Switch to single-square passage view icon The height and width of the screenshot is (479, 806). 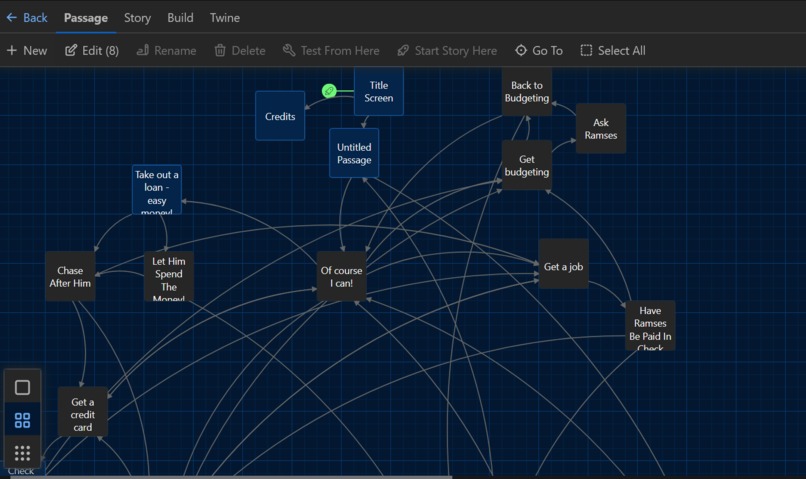pos(22,387)
